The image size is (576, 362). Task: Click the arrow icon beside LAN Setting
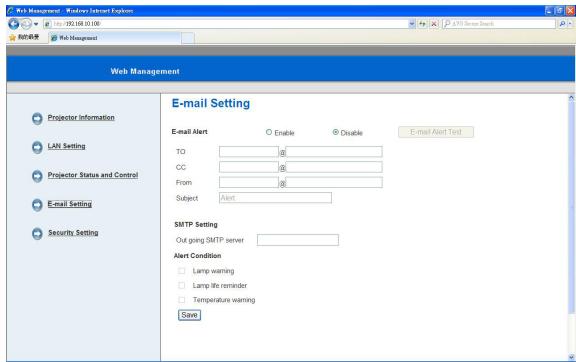(x=37, y=147)
